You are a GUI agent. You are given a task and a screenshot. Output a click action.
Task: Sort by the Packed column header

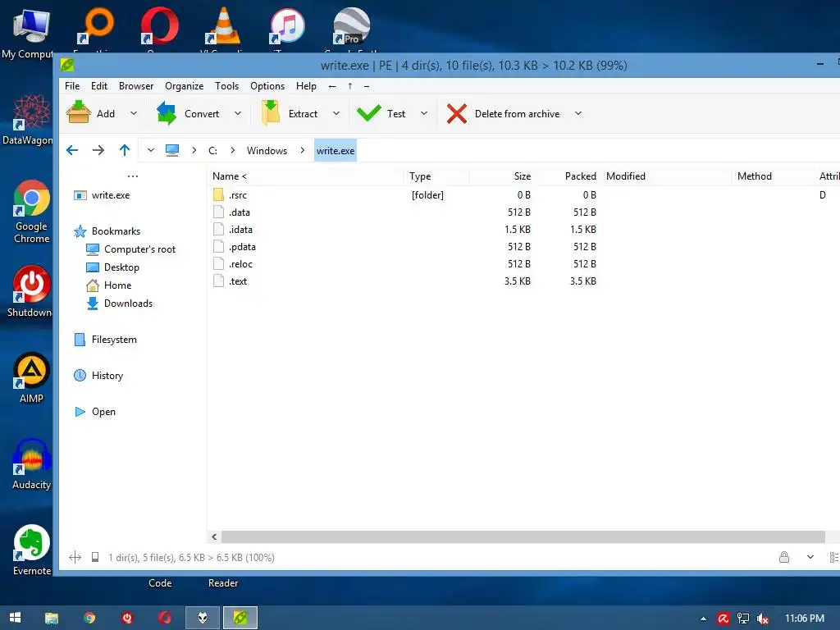point(568,176)
